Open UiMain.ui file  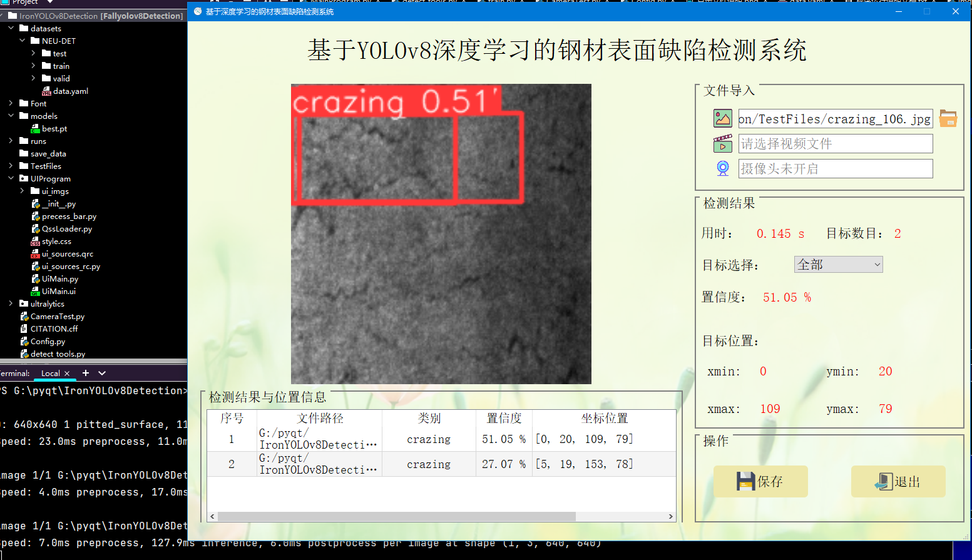(54, 291)
